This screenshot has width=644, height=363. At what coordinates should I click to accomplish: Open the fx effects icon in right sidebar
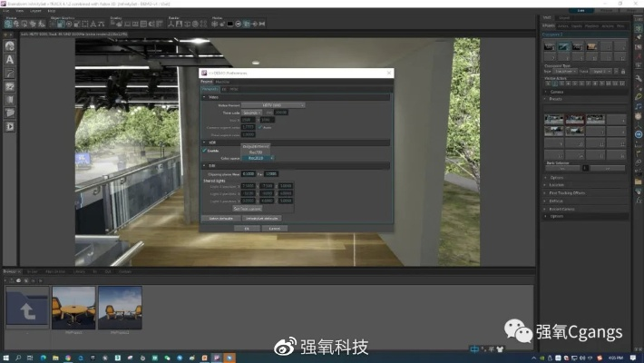click(639, 201)
